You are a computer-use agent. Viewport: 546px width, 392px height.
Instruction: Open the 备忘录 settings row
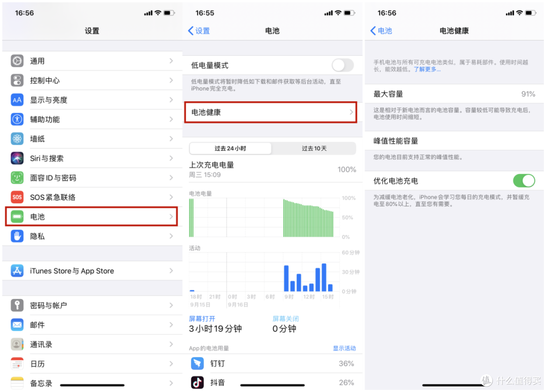tap(93, 382)
